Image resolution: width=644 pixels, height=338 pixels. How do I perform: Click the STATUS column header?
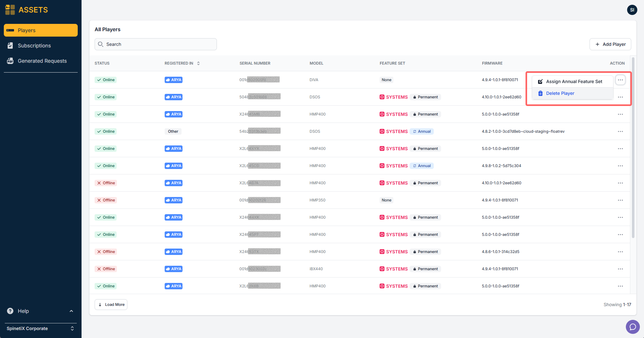pos(102,63)
